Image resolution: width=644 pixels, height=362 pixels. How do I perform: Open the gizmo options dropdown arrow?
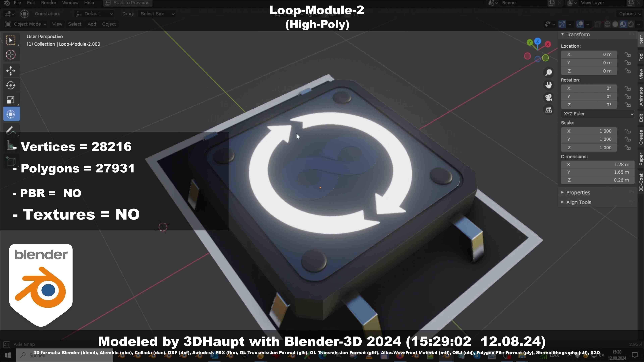tap(570, 24)
